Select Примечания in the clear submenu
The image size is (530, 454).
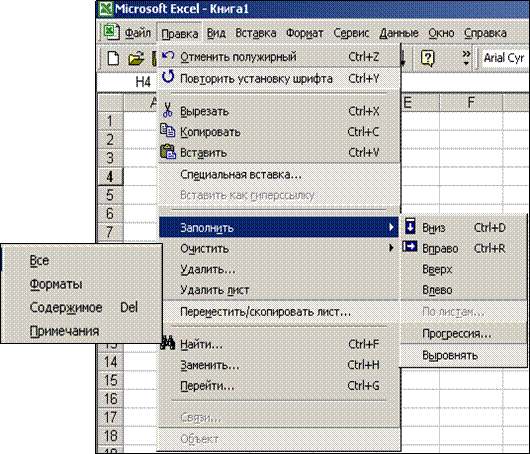(x=81, y=331)
